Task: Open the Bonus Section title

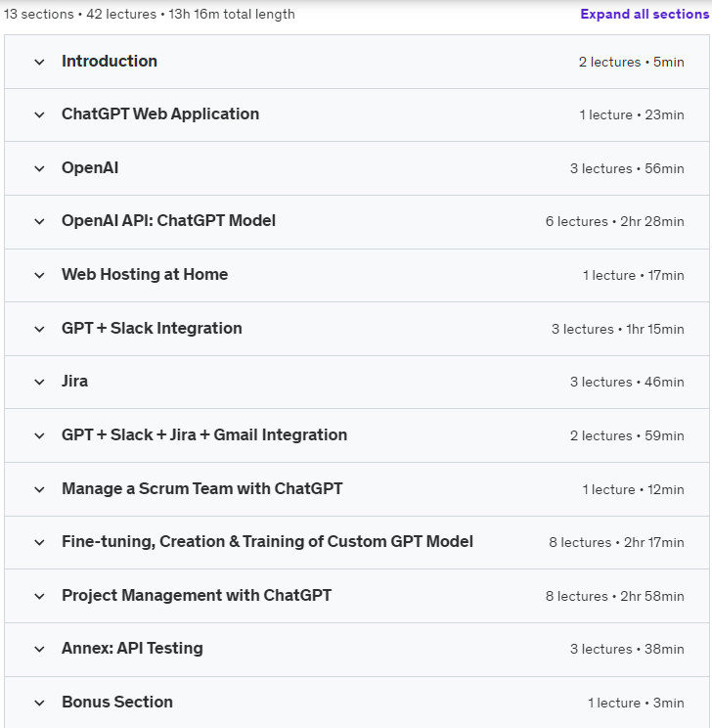Action: tap(117, 702)
